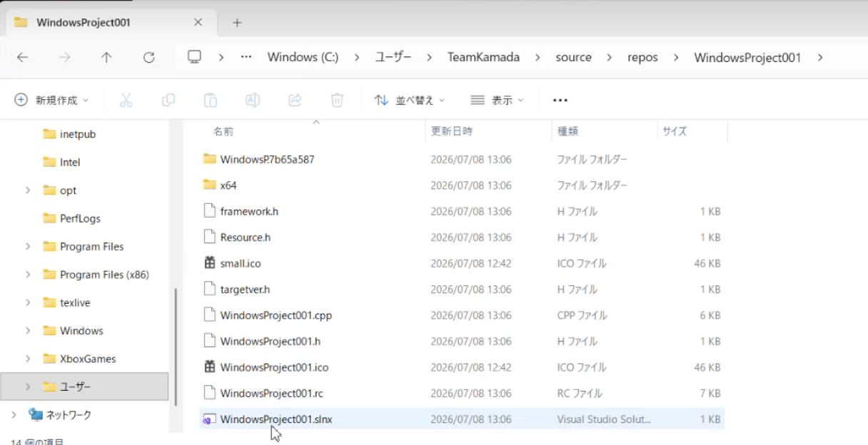This screenshot has height=445, width=868.
Task: Click the Paste clipboard icon
Action: 211,101
